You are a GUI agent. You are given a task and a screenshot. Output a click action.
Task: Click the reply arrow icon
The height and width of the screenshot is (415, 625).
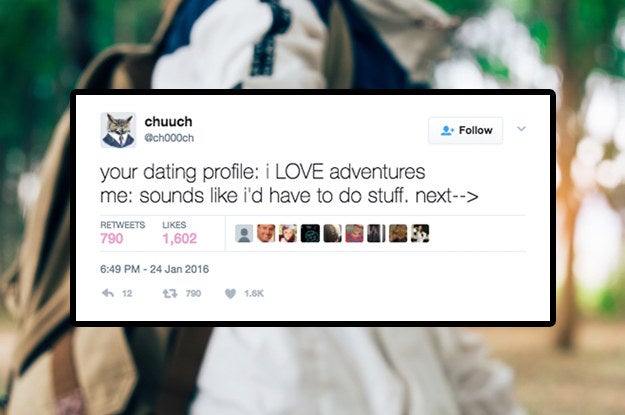point(108,293)
